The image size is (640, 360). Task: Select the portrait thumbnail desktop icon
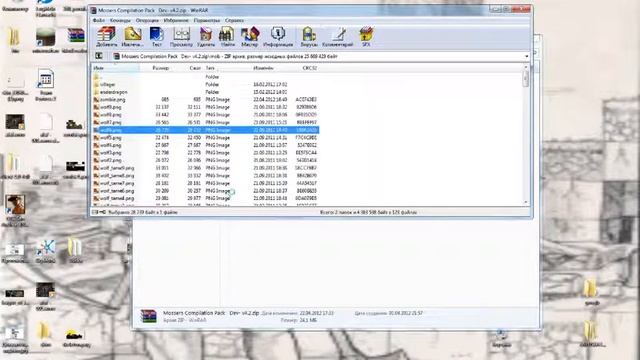(x=15, y=204)
